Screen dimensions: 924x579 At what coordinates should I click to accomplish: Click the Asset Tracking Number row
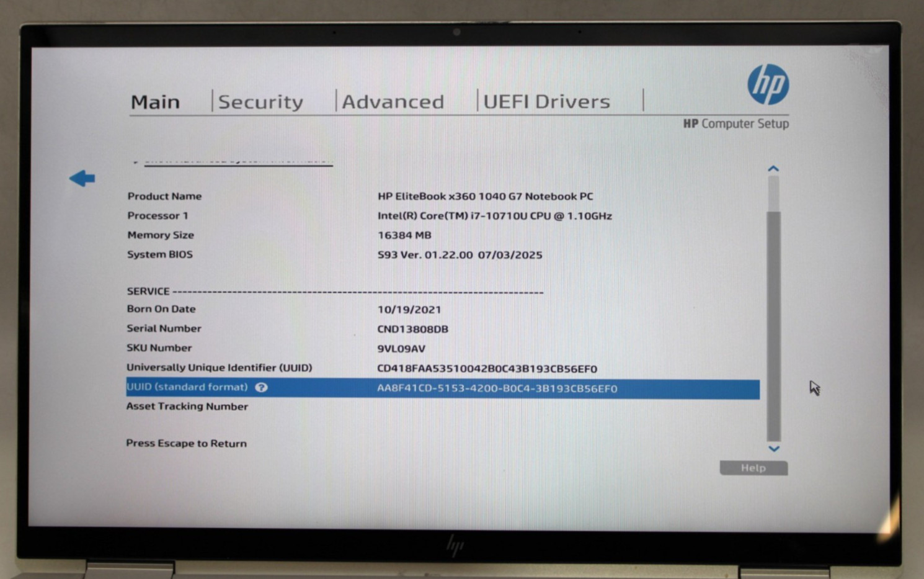[x=187, y=406]
